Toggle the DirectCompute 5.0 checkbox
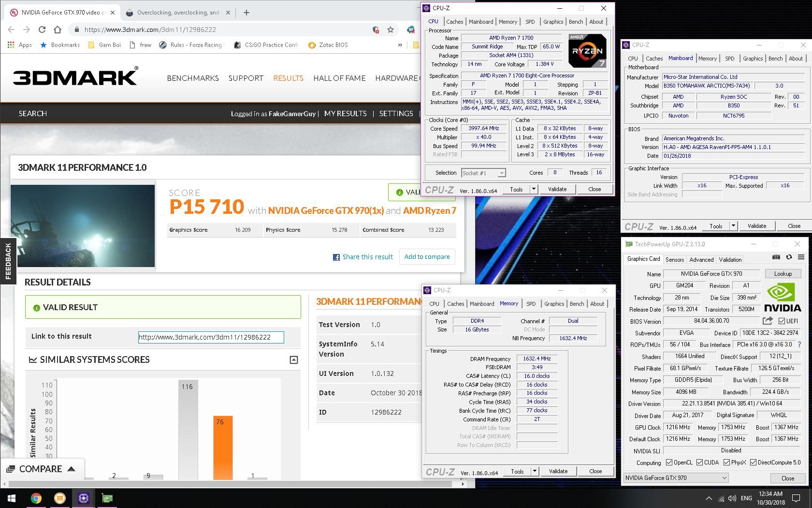The height and width of the screenshot is (508, 812). [x=753, y=463]
